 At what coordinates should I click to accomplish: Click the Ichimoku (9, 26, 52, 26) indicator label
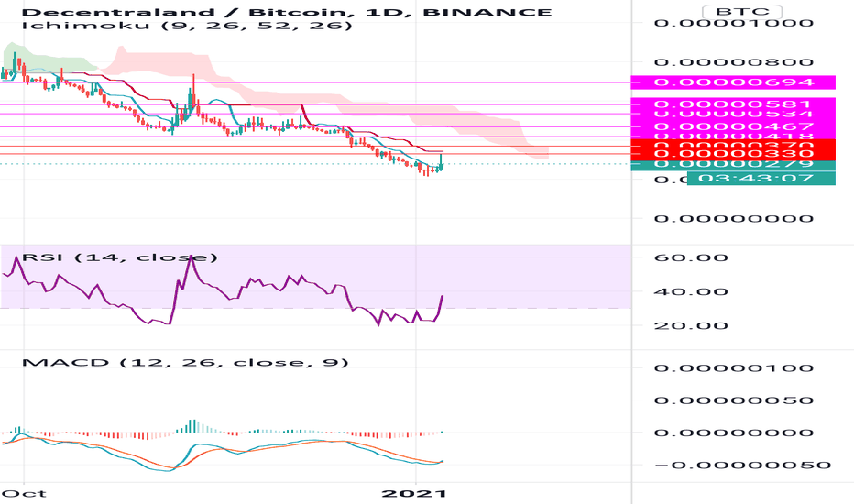tap(187, 25)
